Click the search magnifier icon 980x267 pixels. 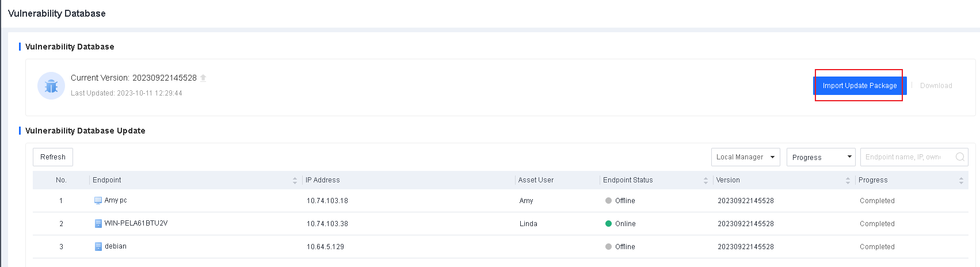click(x=960, y=157)
